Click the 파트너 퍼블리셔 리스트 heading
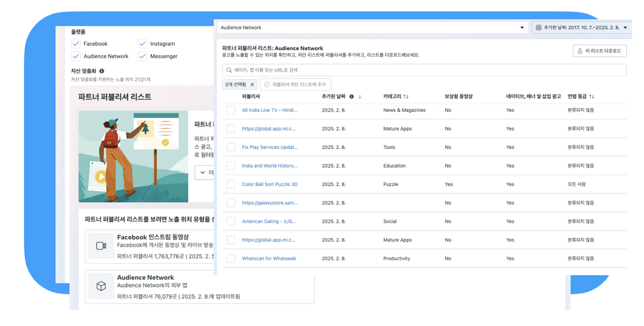This screenshot has height=326, width=644. 114,97
